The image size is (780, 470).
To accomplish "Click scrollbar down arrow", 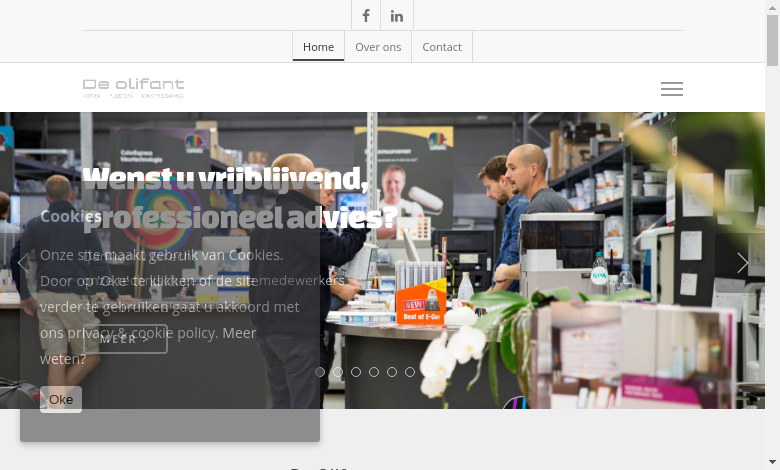I will [x=772, y=463].
